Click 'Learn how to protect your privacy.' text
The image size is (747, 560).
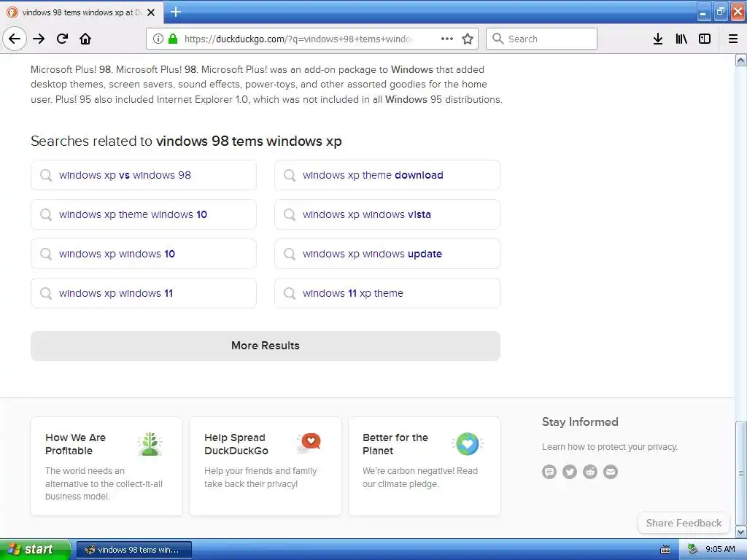coord(609,447)
